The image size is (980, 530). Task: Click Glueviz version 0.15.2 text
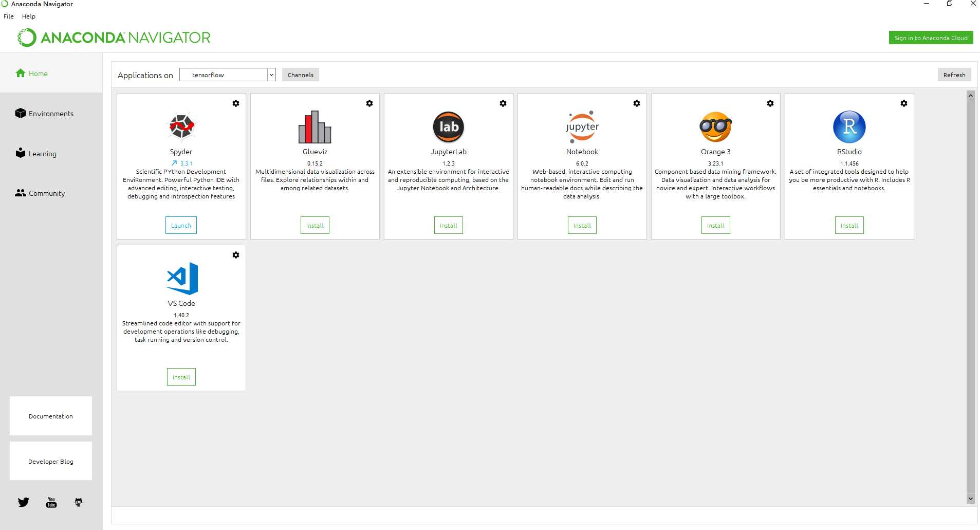coord(315,163)
